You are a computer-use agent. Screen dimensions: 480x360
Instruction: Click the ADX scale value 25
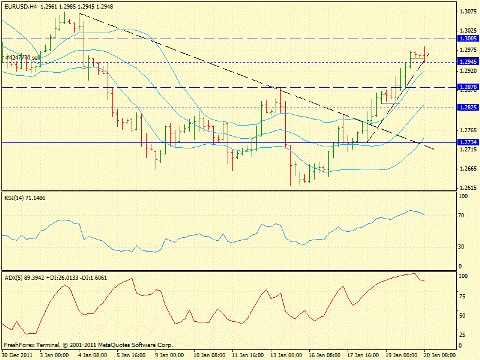(x=462, y=335)
